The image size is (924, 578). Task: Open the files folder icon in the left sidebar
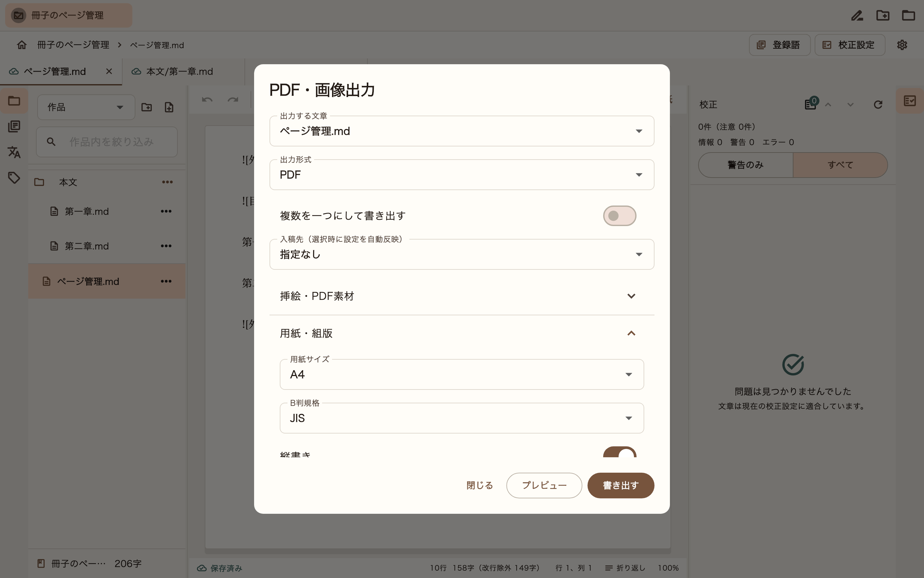click(14, 101)
